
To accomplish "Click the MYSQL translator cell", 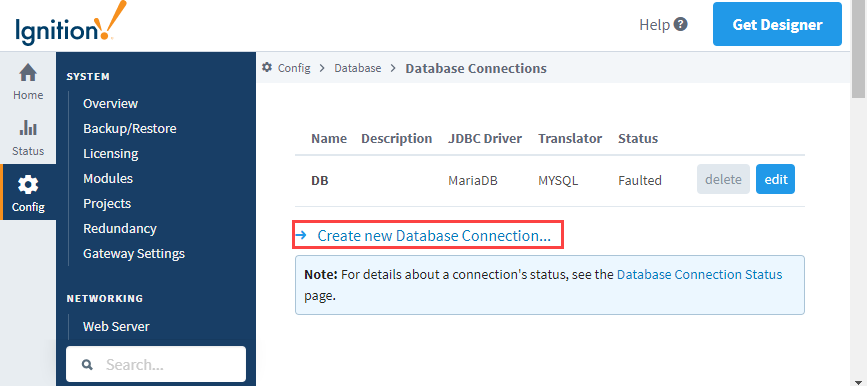I will pos(558,180).
